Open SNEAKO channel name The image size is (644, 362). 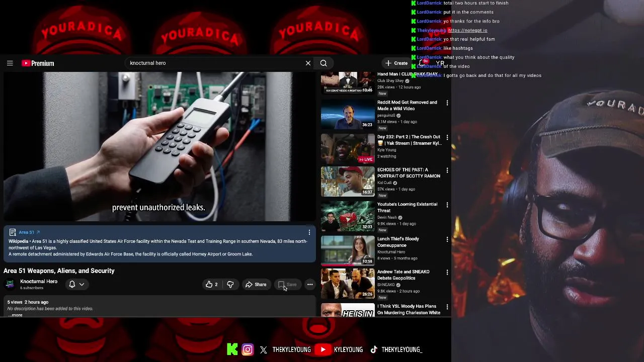point(386,285)
